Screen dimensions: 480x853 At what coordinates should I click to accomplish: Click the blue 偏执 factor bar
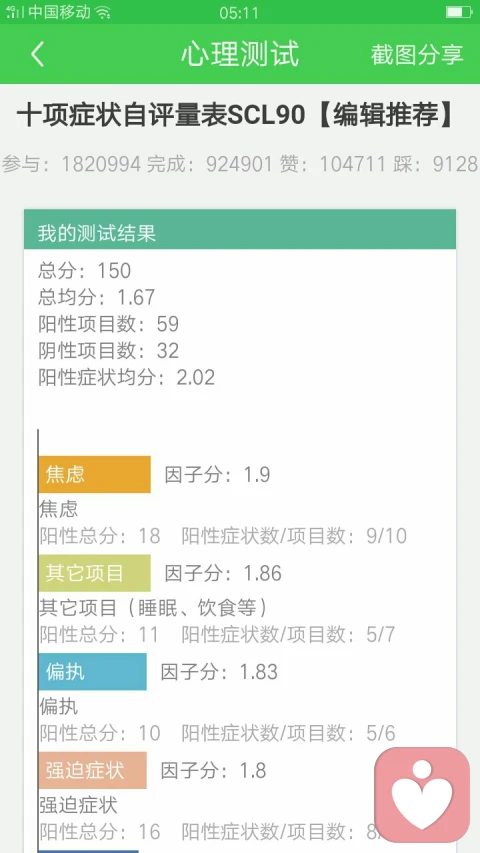click(x=93, y=672)
